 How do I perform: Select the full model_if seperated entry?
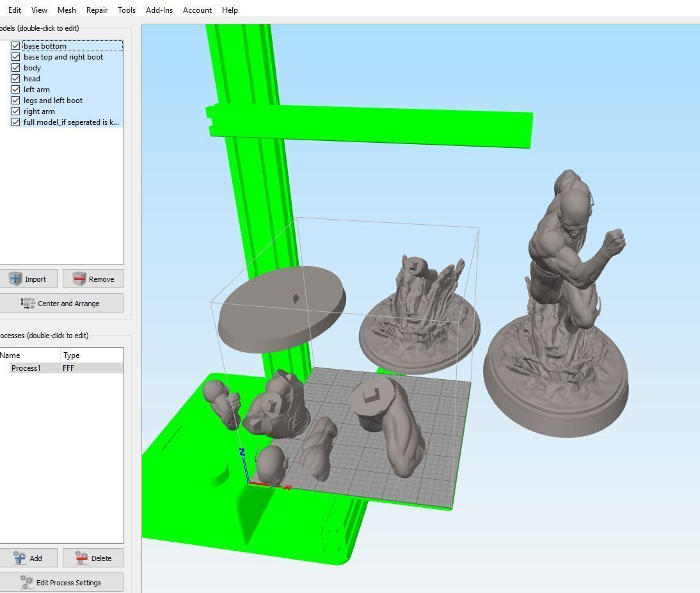tap(71, 122)
